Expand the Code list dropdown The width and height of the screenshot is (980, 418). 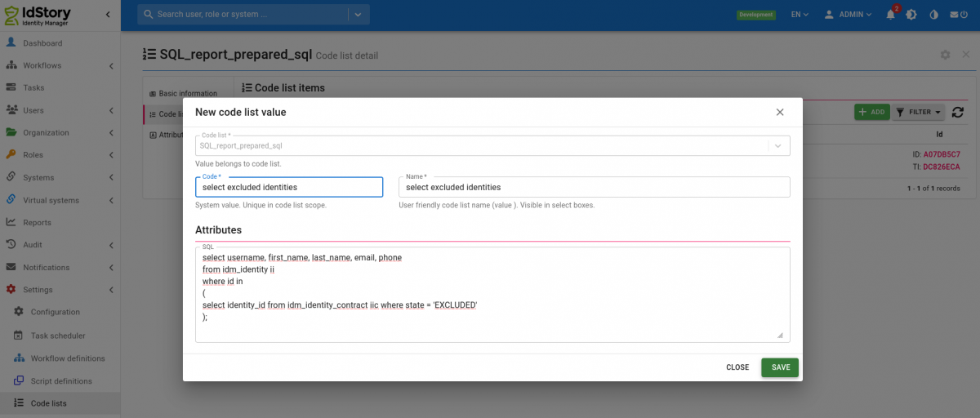pos(778,145)
